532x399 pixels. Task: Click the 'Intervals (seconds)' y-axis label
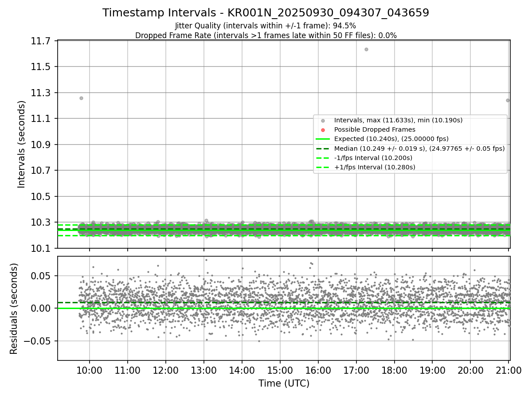21,144
